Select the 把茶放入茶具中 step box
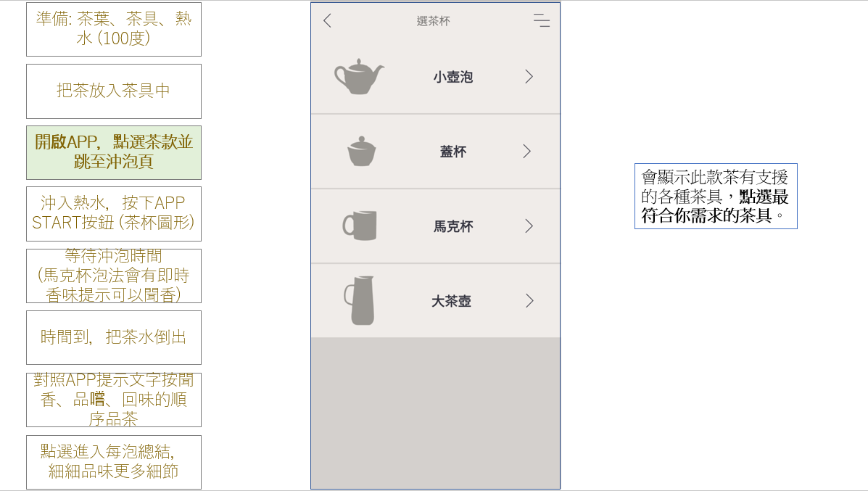 point(114,91)
